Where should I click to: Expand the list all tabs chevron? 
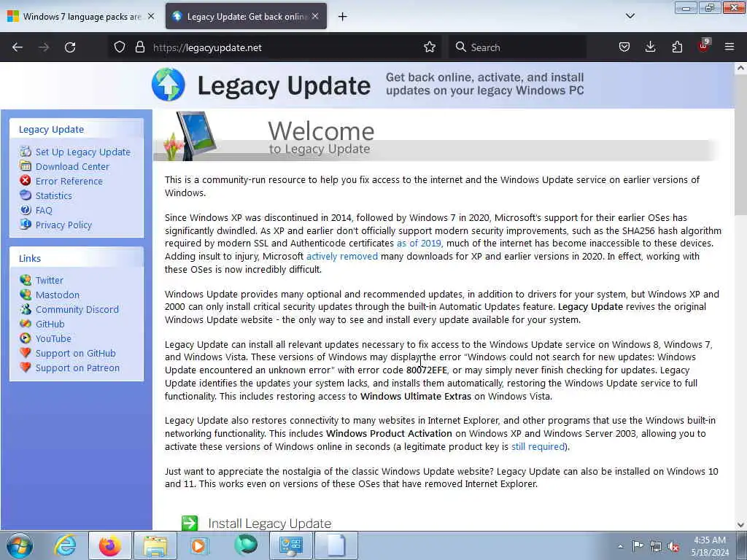630,16
